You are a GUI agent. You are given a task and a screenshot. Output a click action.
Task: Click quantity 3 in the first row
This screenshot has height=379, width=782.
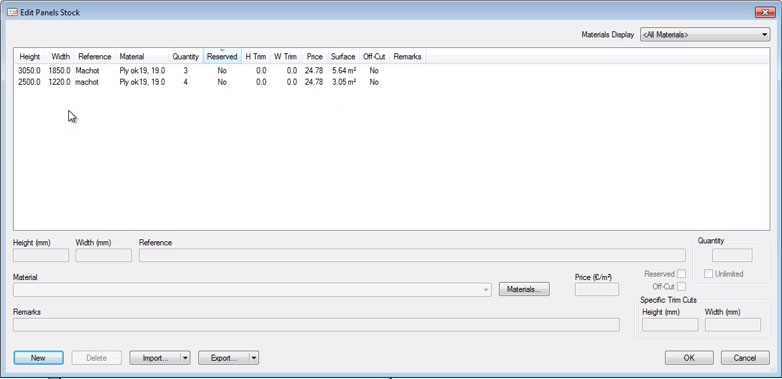pyautogui.click(x=186, y=71)
